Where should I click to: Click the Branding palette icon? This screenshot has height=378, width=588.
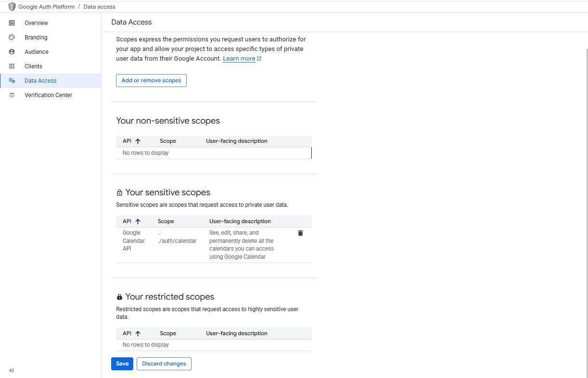point(12,38)
